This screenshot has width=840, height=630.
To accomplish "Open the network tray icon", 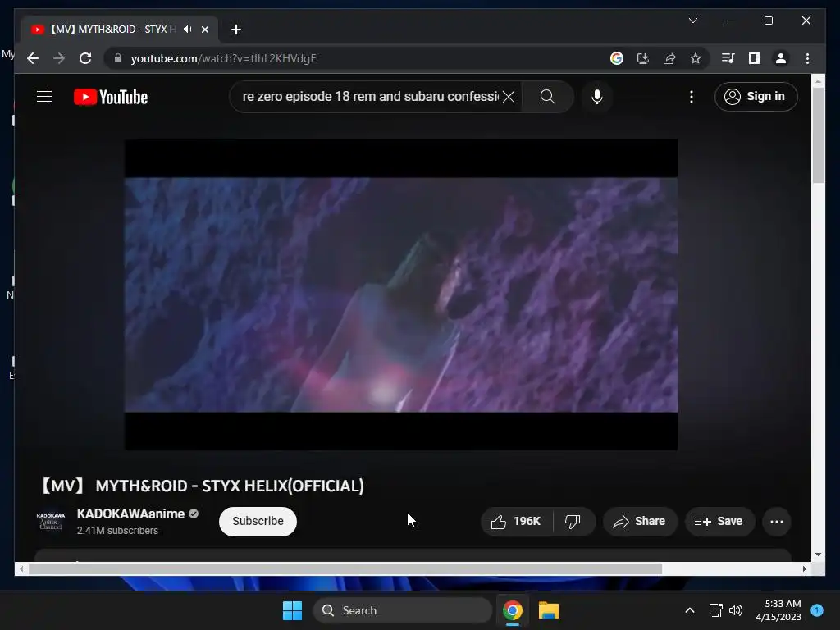I will [715, 610].
